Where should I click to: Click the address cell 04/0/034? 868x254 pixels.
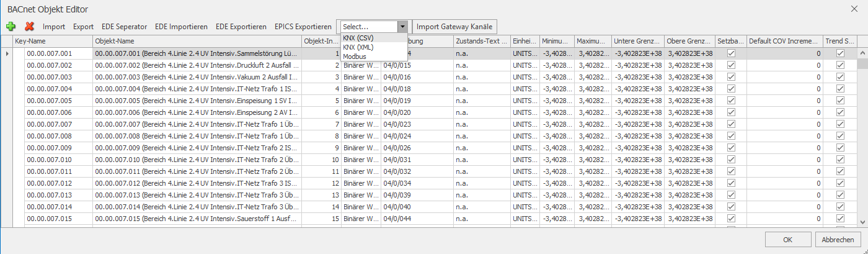(x=417, y=183)
